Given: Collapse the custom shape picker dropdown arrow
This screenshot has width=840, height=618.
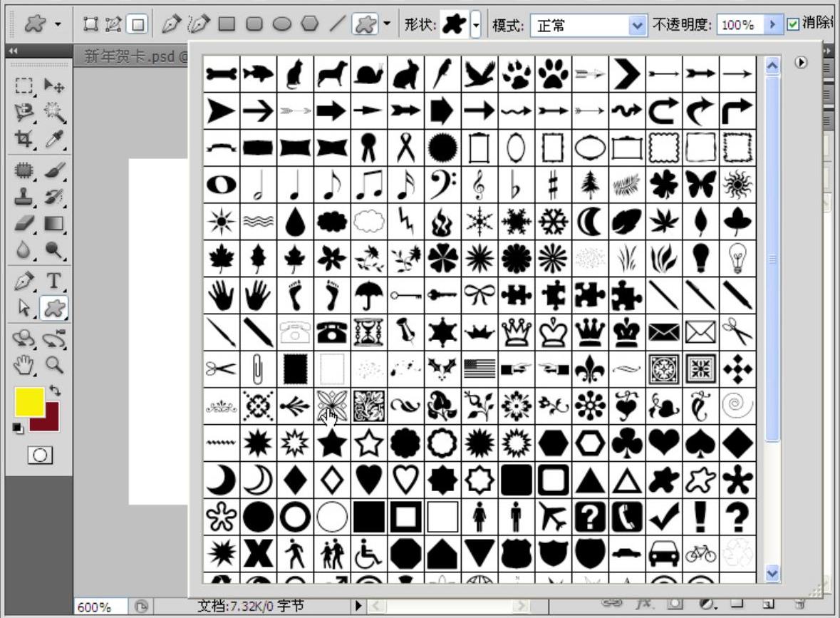Looking at the screenshot, I should click(475, 25).
